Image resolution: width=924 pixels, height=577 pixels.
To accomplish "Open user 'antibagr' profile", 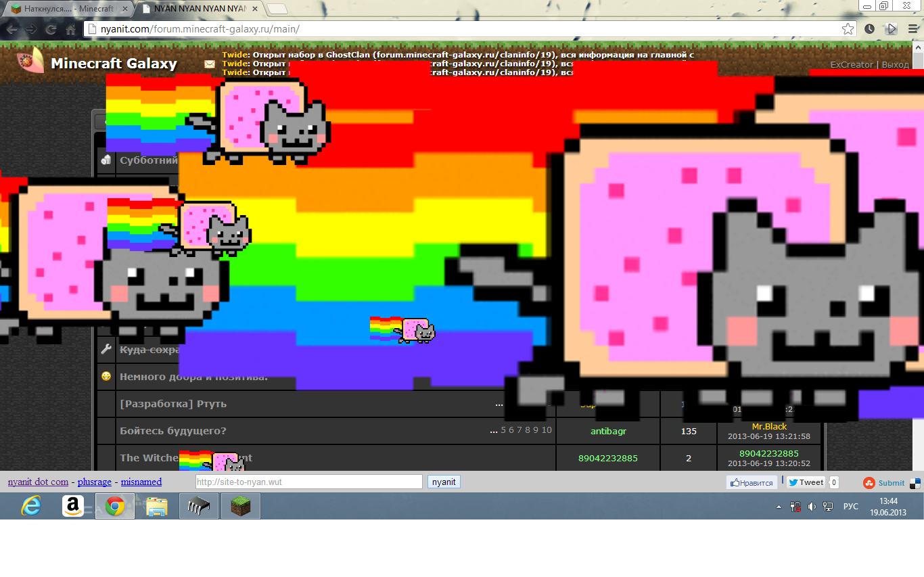I will pos(608,431).
